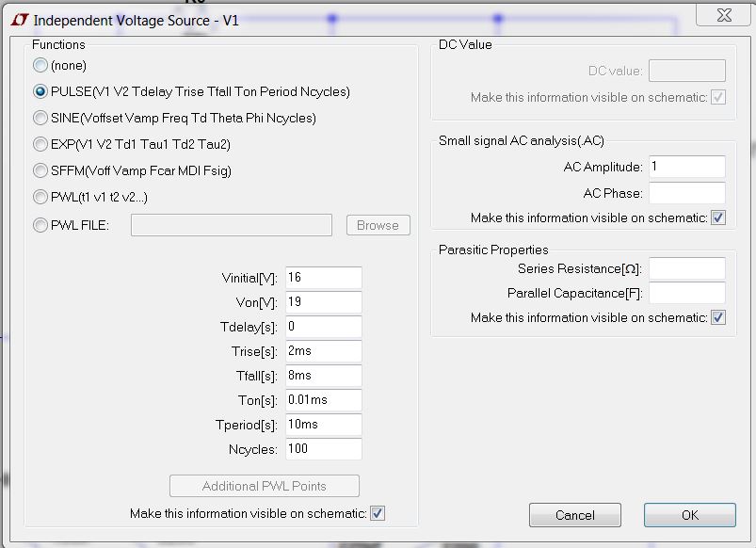756x548 pixels.
Task: Click the Parallel Capacitance input field
Action: (x=687, y=293)
